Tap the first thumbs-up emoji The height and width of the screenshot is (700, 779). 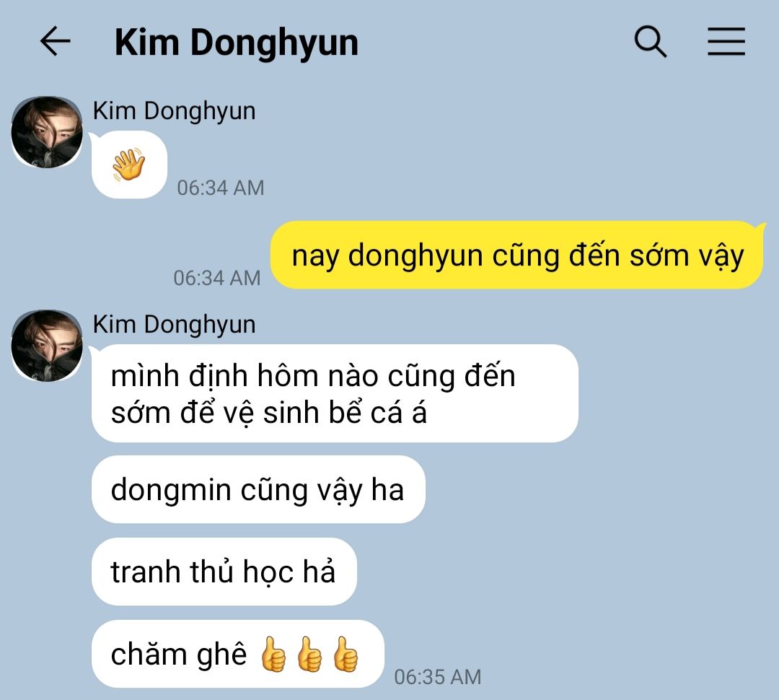click(x=273, y=654)
